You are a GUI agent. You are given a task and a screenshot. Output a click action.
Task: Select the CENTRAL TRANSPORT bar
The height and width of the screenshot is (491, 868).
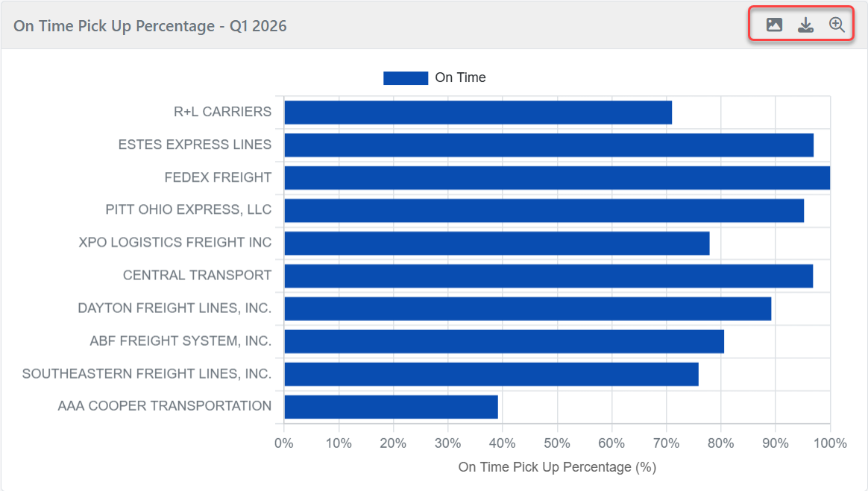pyautogui.click(x=548, y=276)
